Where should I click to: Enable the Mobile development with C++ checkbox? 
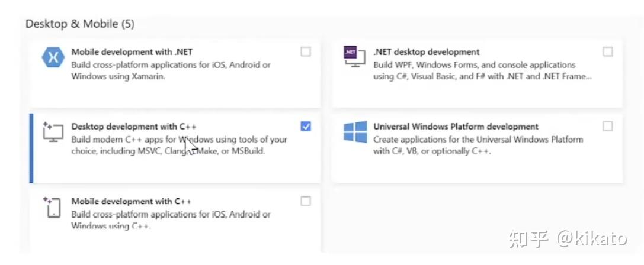coord(306,201)
